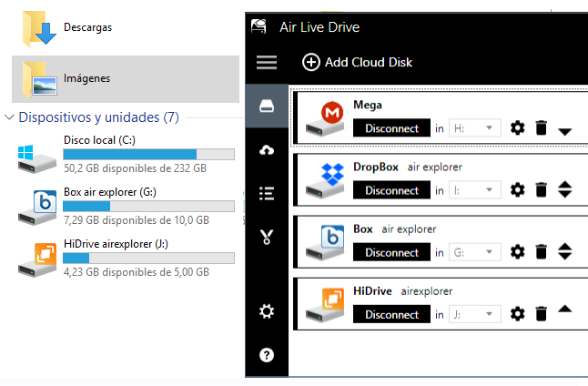The image size is (588, 386).
Task: Collapse the Dispositivos y unidades section
Action: 9,117
